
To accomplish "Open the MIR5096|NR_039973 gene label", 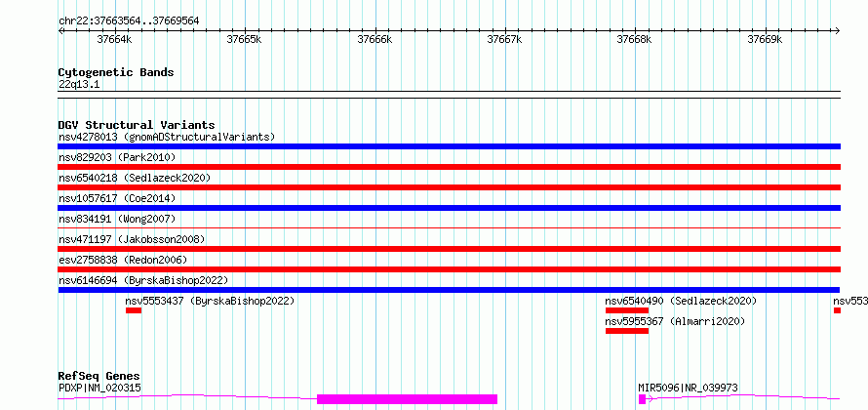I will point(689,388).
